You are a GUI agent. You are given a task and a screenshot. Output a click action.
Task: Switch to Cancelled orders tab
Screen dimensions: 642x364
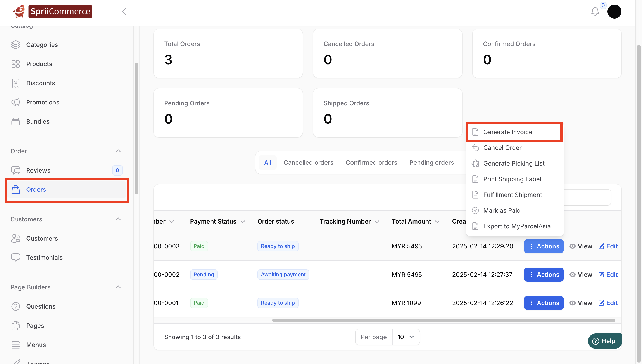pyautogui.click(x=308, y=162)
